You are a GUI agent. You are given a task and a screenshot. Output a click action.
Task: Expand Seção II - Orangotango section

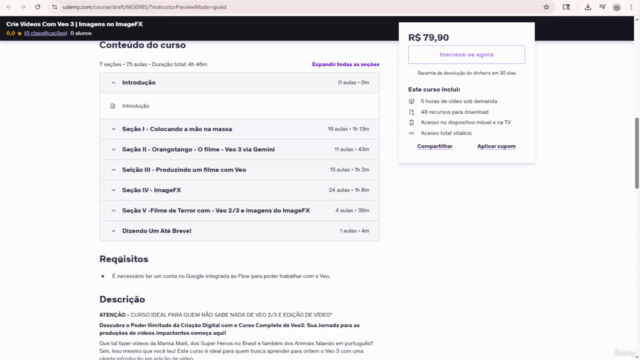point(239,149)
